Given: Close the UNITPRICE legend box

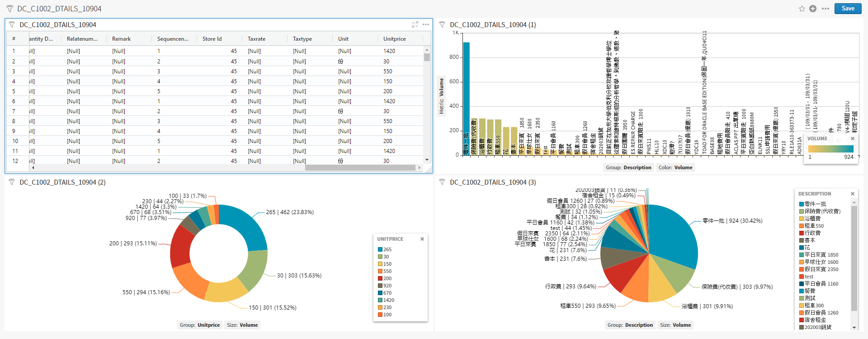Looking at the screenshot, I should point(422,239).
